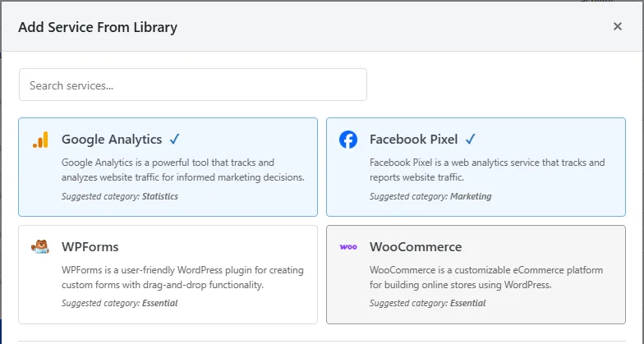The image size is (644, 344).
Task: Click the Google Analytics description text
Action: click(183, 170)
